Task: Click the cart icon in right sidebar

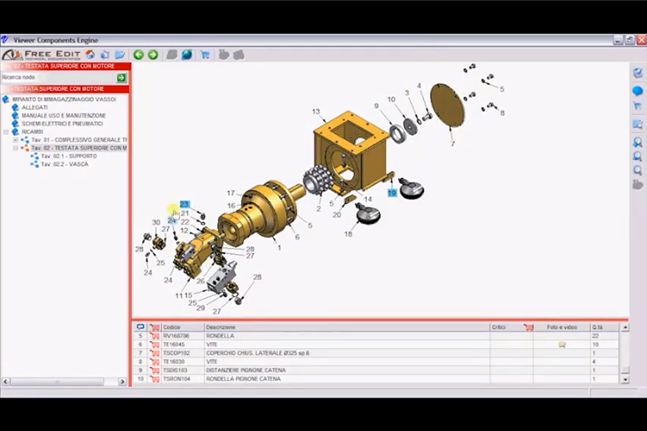Action: pos(638,106)
